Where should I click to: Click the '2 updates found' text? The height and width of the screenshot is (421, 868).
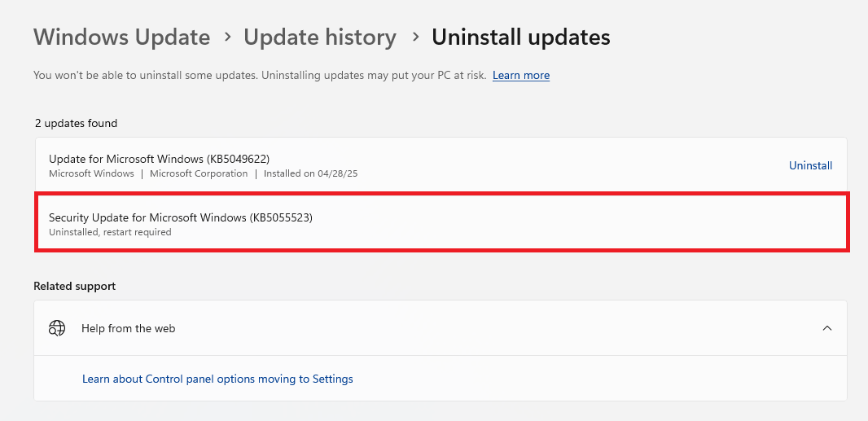point(77,123)
